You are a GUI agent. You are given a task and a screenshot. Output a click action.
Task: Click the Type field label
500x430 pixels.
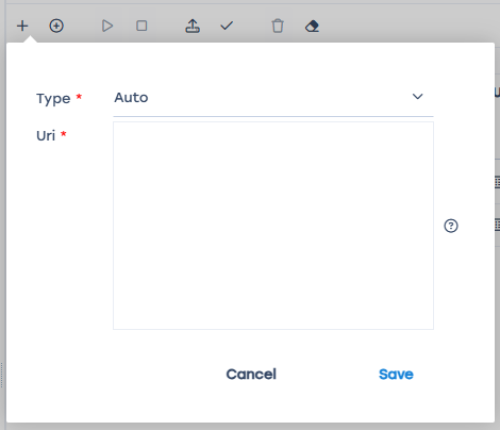(x=53, y=99)
